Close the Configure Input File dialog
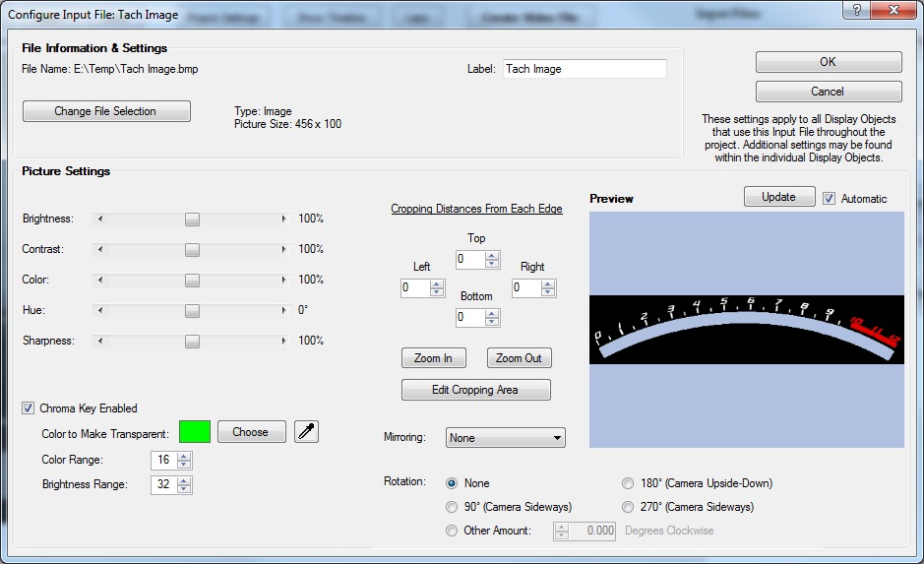Screen dimensions: 924x564 click(893, 10)
